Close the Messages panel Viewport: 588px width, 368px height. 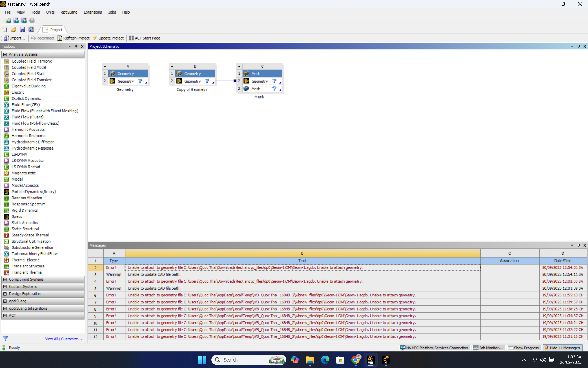pyautogui.click(x=585, y=245)
